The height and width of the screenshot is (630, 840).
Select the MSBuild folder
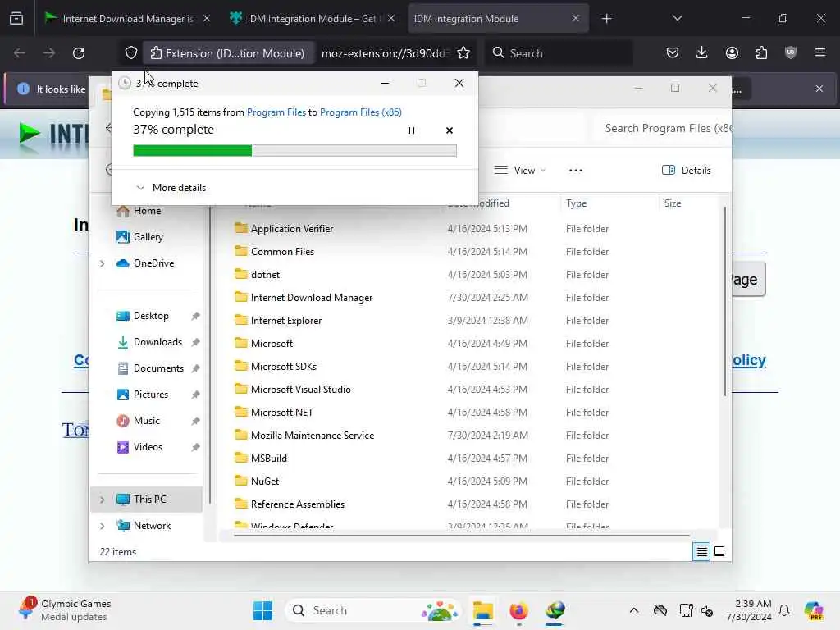click(x=269, y=459)
